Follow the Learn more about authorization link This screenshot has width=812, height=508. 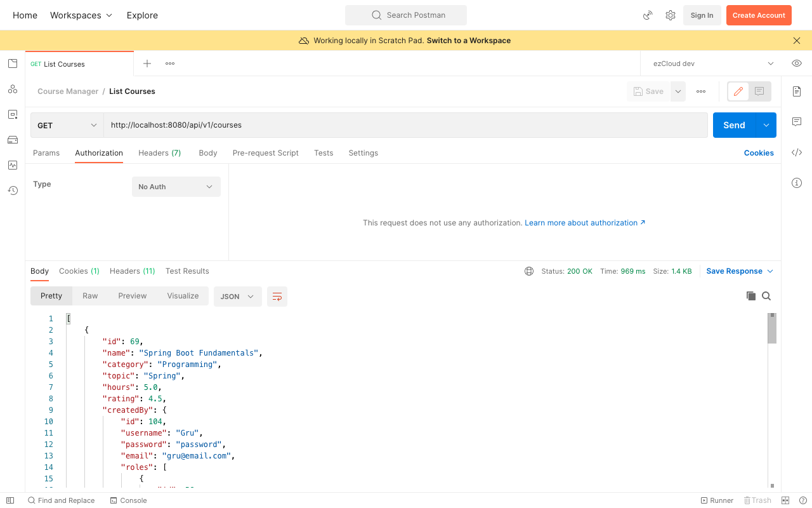(585, 223)
